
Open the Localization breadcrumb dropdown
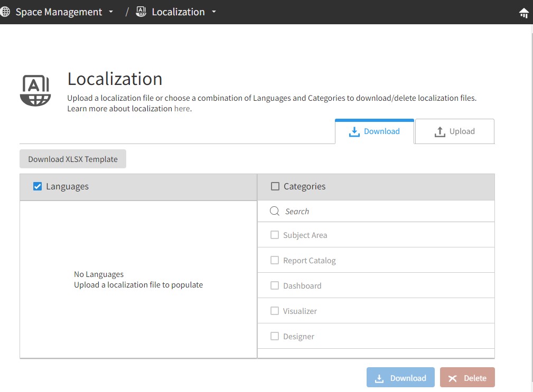point(214,12)
